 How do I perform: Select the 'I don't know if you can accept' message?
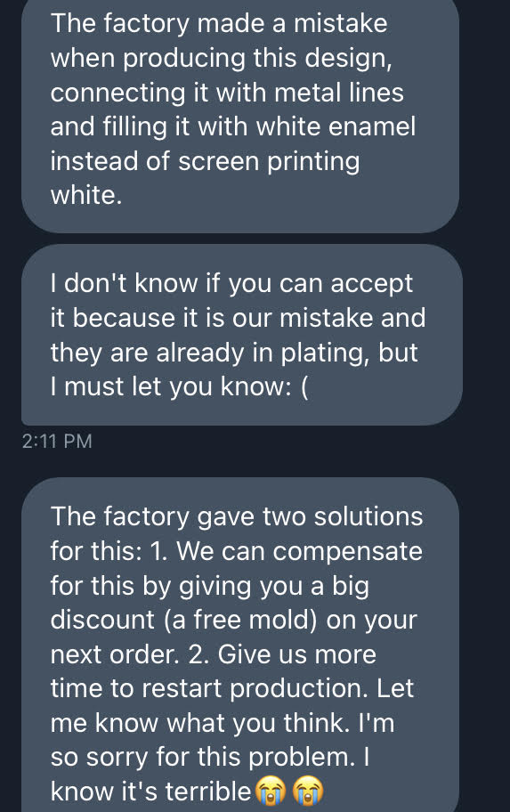pos(242,335)
